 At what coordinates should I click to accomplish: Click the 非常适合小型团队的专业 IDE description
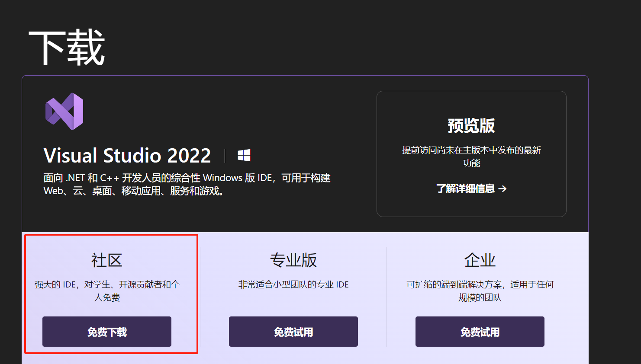tap(293, 284)
